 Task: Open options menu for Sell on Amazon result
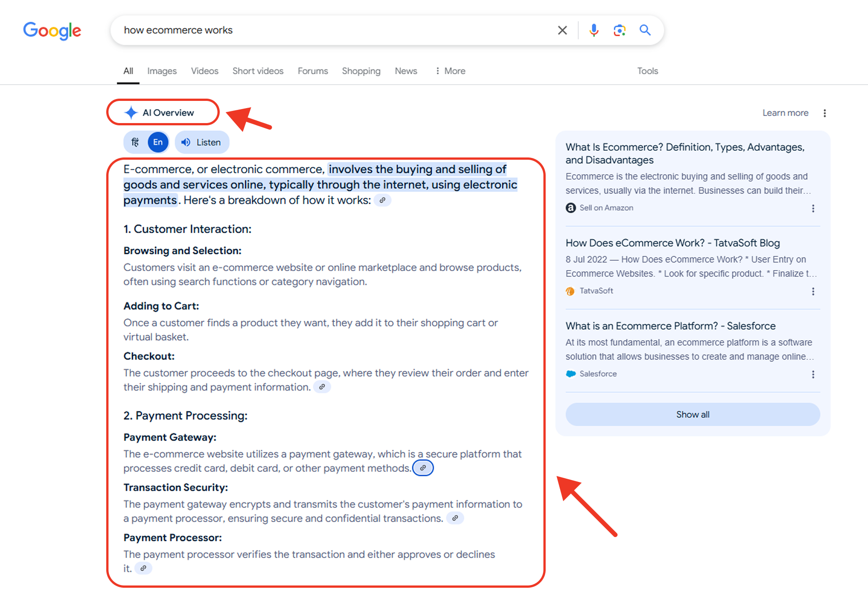(x=813, y=208)
